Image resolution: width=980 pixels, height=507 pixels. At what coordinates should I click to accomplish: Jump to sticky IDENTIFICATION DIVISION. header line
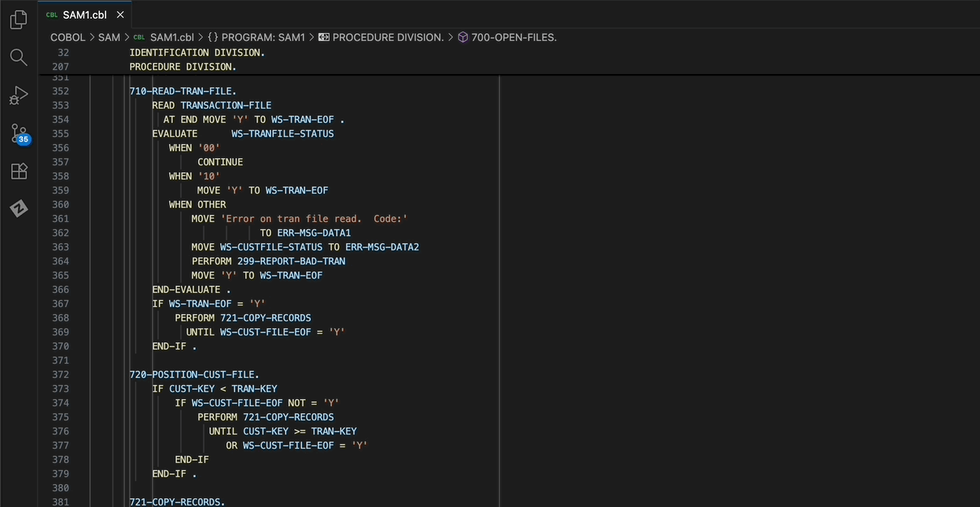[x=197, y=53]
